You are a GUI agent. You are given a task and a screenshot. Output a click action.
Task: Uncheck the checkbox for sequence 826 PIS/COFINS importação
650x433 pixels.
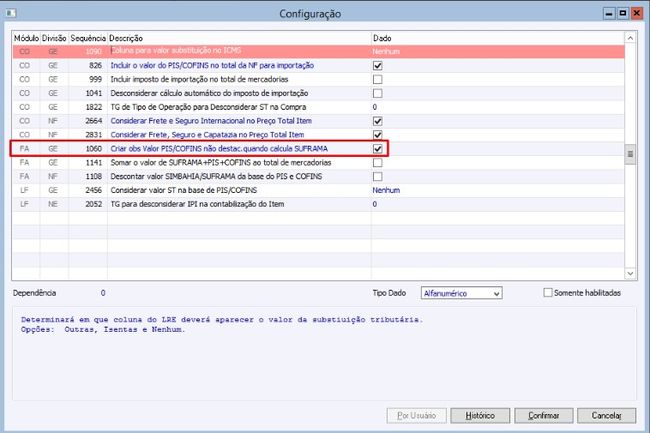coord(377,65)
